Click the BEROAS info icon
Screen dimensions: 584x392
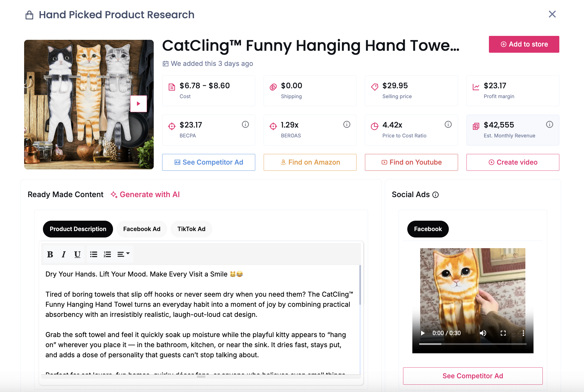(x=347, y=124)
